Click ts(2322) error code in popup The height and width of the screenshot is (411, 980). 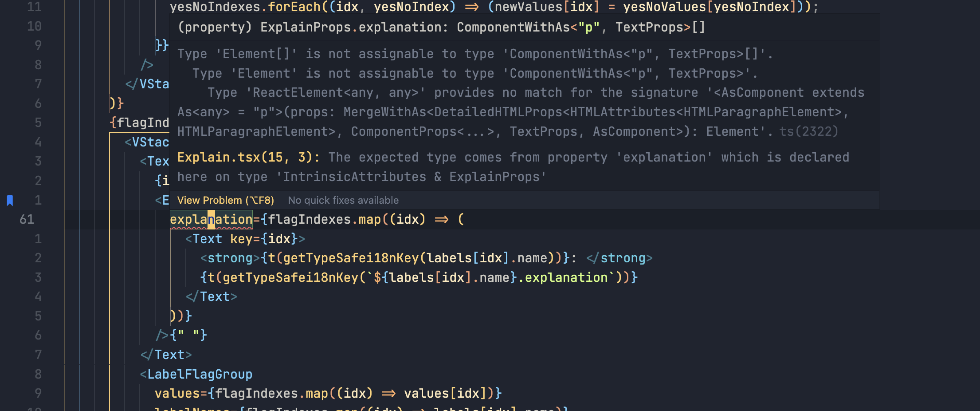808,131
